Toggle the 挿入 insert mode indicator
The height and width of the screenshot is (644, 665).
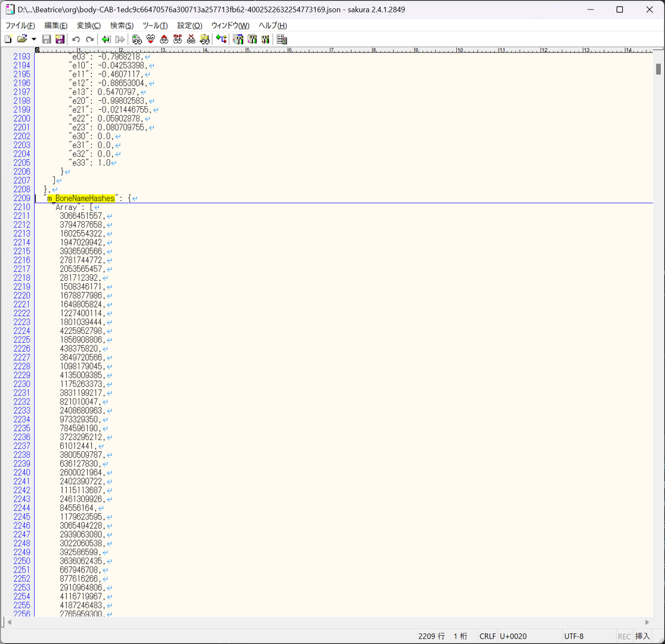click(642, 636)
